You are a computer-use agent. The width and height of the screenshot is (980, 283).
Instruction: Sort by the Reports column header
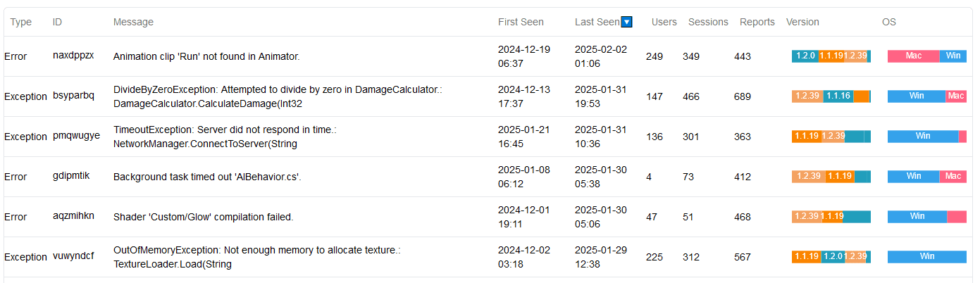[x=757, y=22]
